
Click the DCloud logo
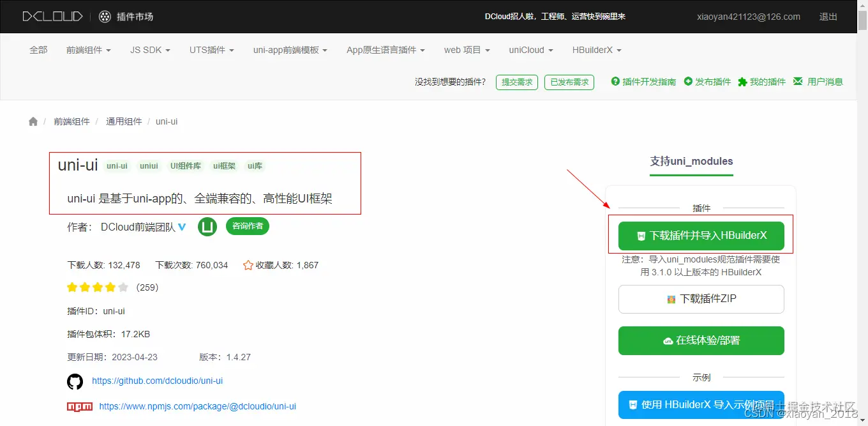point(52,17)
